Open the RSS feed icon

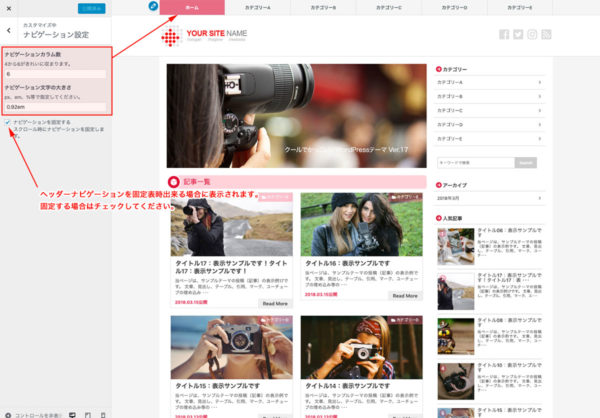tap(546, 34)
